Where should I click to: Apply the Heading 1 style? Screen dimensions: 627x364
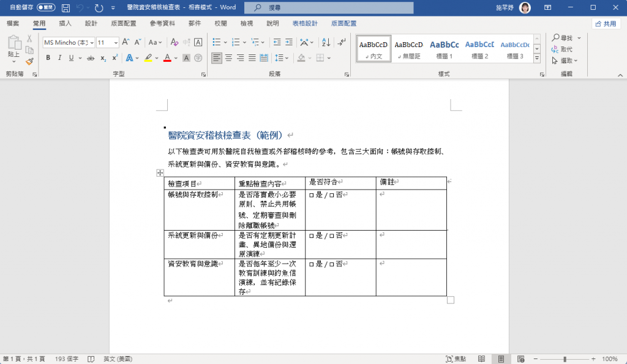[445, 49]
